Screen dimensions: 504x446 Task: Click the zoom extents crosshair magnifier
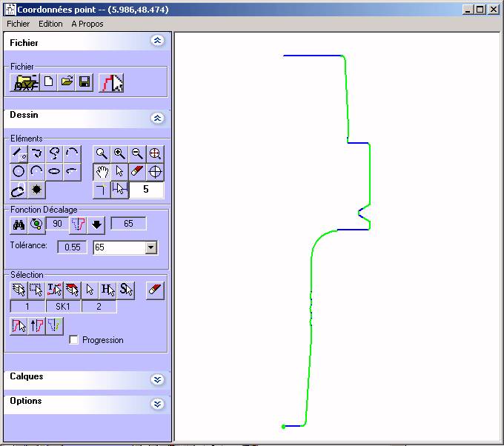[155, 153]
